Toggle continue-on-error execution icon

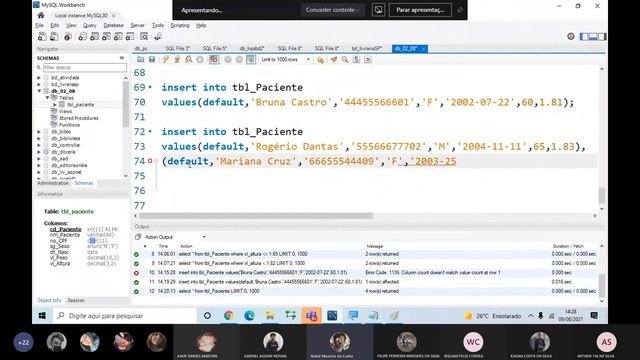pos(213,60)
